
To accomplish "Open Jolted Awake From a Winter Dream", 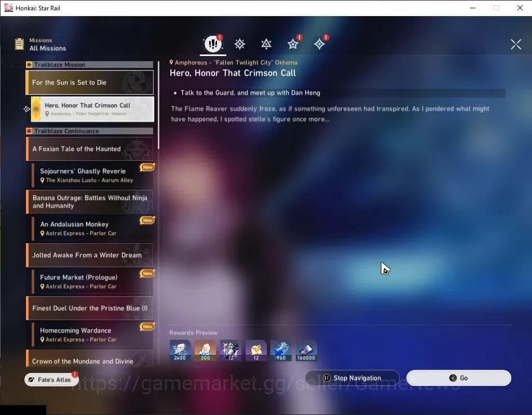I will [x=90, y=255].
